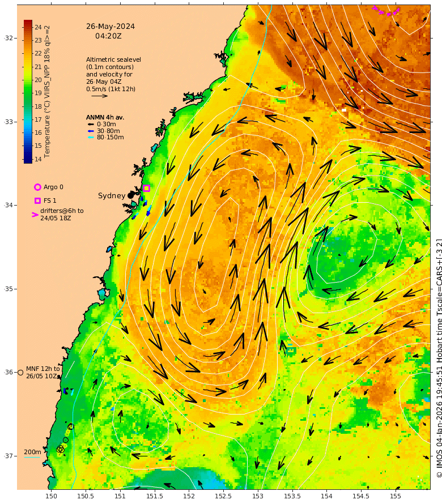Click the 14 degree colorbar label
The image size is (442, 504).
point(39,159)
